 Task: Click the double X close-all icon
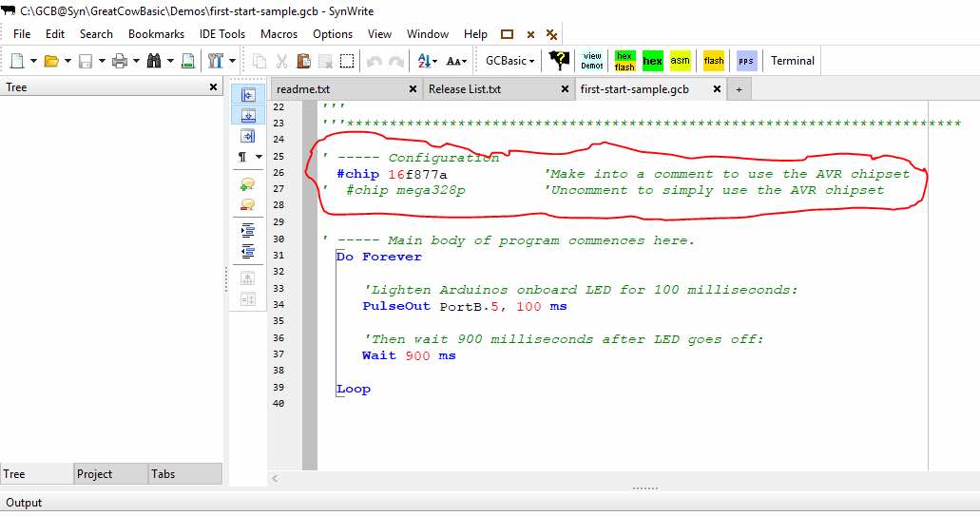[x=551, y=35]
